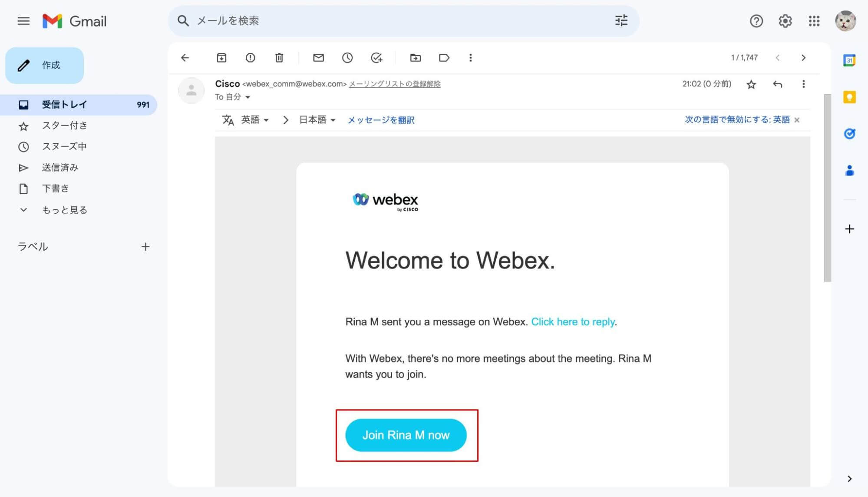
Task: Click the label tag icon
Action: coord(444,58)
